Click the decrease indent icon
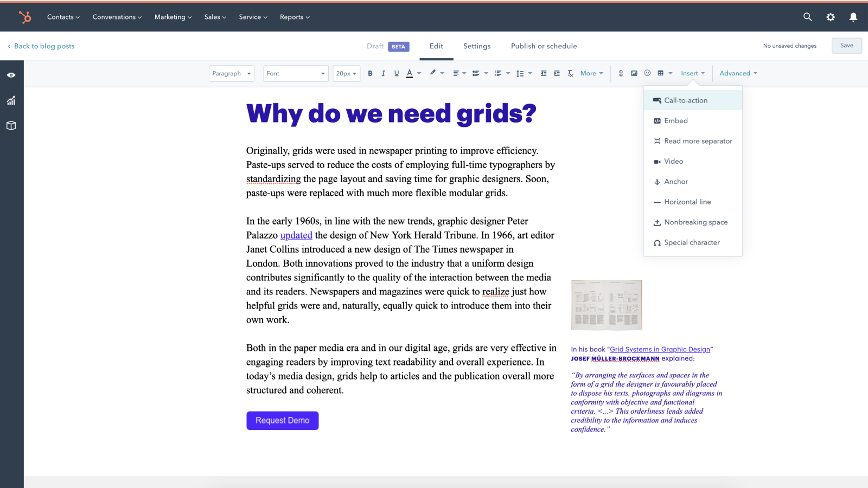This screenshot has height=488, width=868. click(544, 74)
